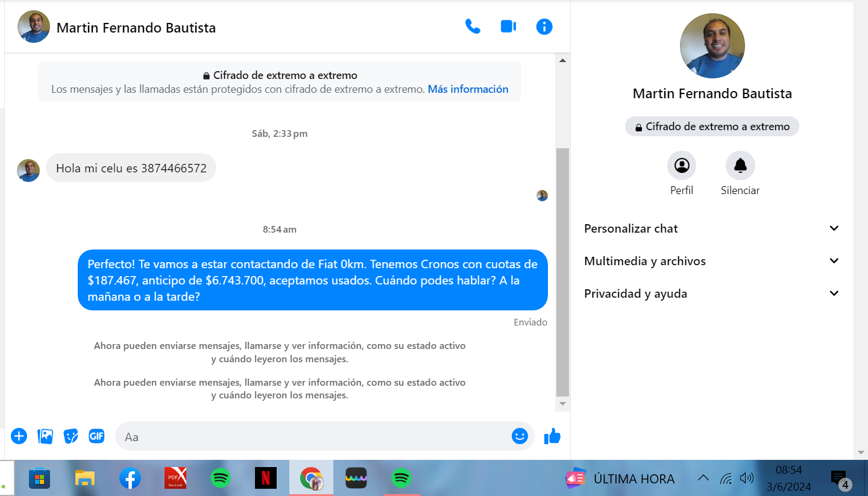
Task: Click the encryption badge in the info panel
Action: 712,127
